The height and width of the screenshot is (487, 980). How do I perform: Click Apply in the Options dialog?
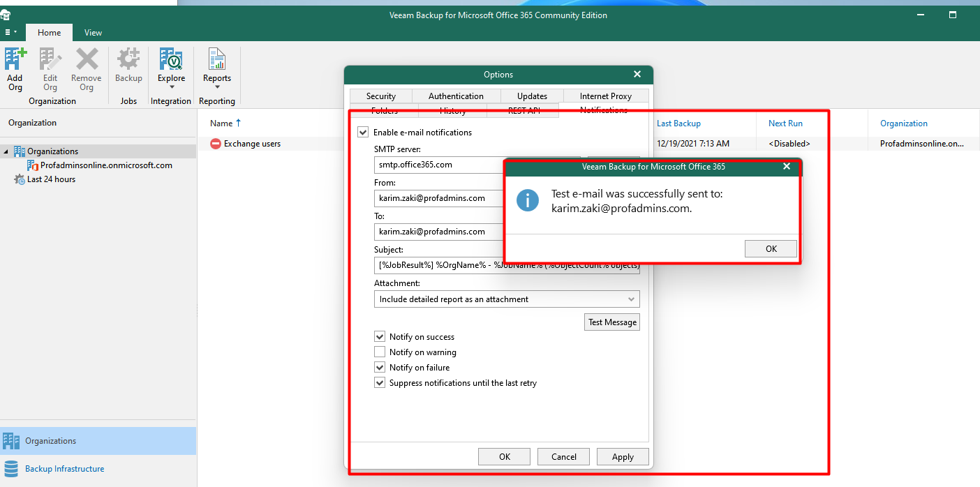pyautogui.click(x=623, y=457)
